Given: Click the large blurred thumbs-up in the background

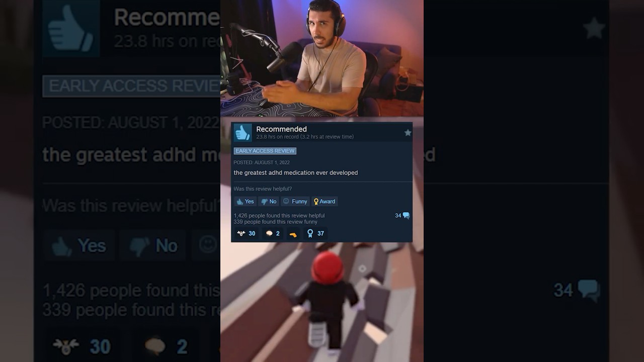Looking at the screenshot, I should [x=71, y=27].
